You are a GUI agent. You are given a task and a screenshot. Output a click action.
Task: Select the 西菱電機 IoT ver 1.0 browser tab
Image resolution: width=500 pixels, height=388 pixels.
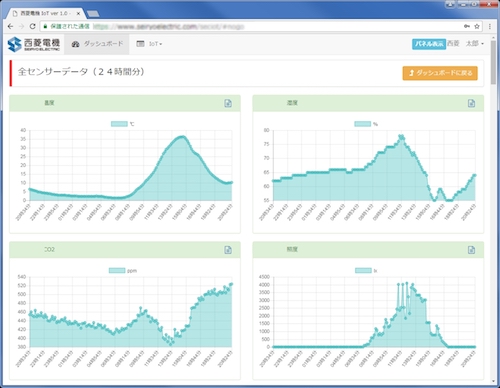[45, 13]
